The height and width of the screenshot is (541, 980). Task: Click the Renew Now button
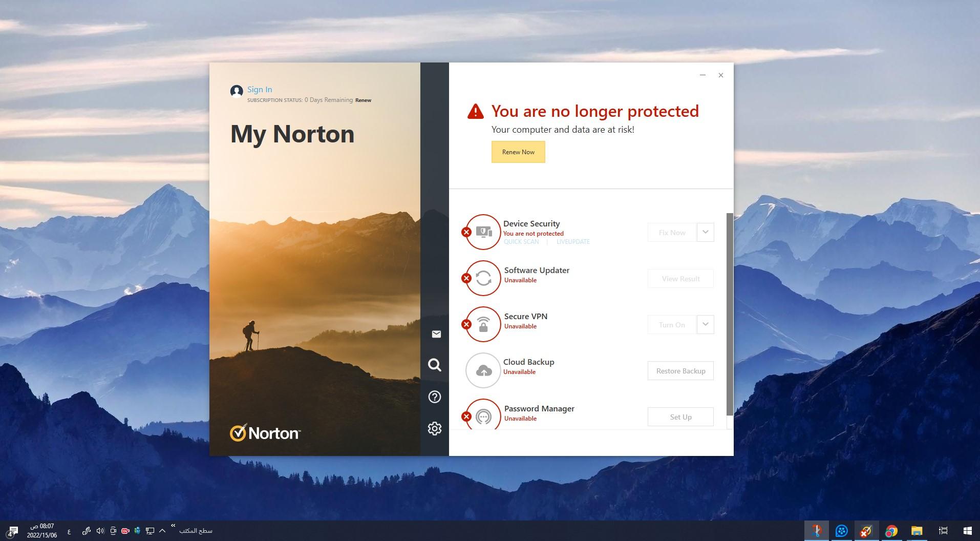click(518, 152)
